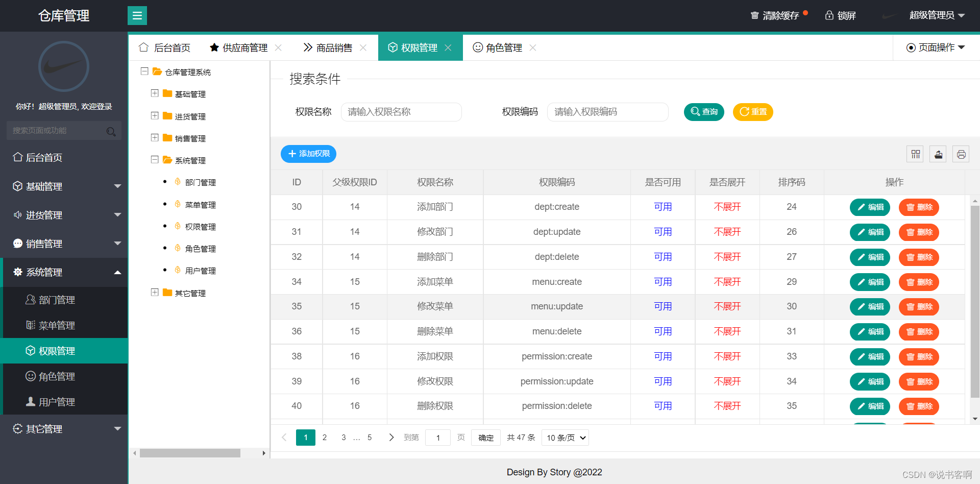Select 部门管理 in the tree

200,182
